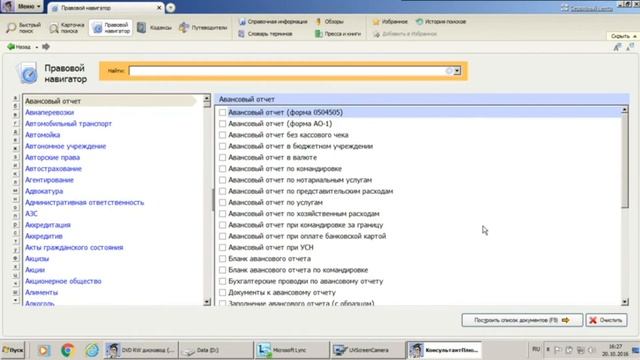Check Бухгалтерские проводки по авансовому отчету
640x360 pixels.
[x=222, y=281]
